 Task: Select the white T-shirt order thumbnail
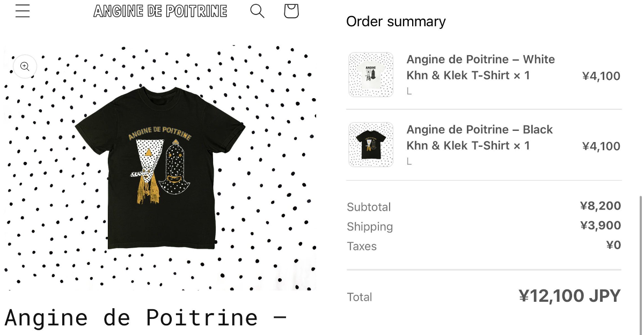click(x=371, y=75)
